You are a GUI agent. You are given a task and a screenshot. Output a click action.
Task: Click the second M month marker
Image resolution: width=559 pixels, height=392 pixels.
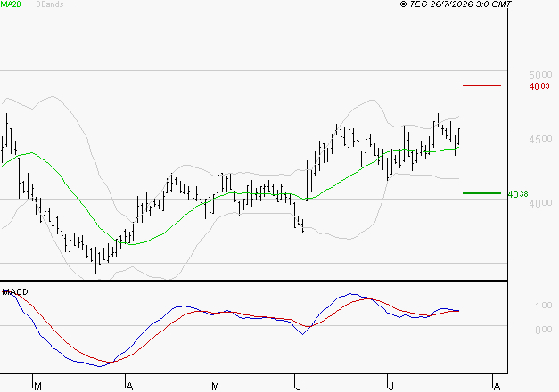(215, 387)
